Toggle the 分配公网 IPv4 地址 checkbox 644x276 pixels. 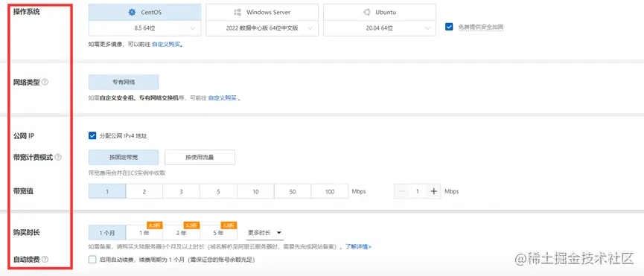coord(92,135)
